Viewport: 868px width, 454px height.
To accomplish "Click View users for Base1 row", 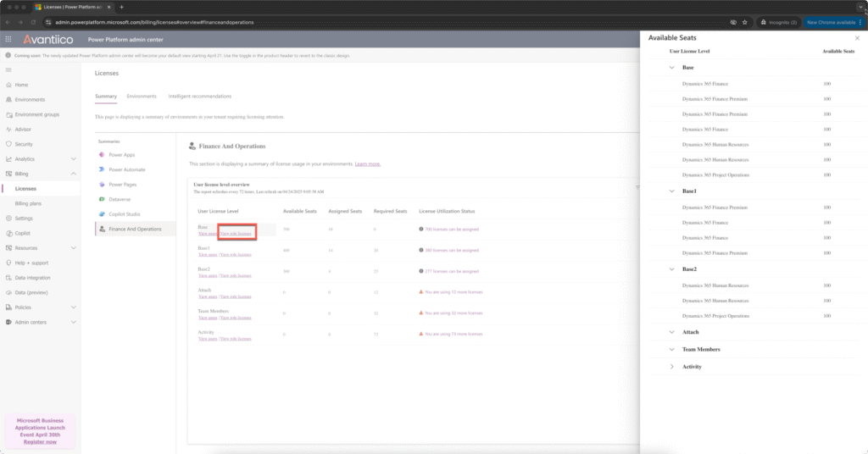I will click(208, 254).
